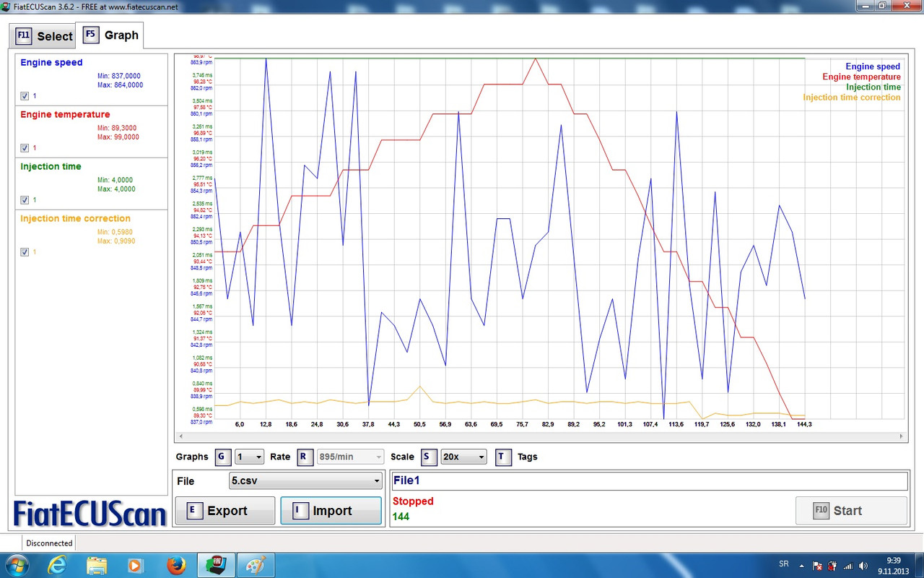Open the Graphs count dropdown
This screenshot has width=924, height=578.
click(249, 457)
